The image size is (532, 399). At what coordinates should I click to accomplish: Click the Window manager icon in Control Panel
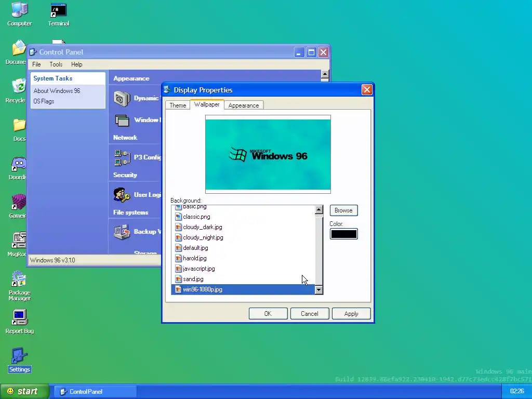pos(122,121)
